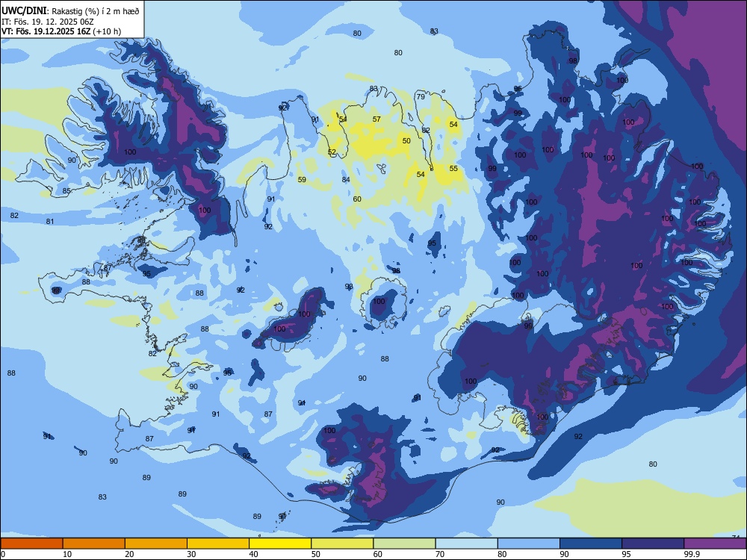The width and height of the screenshot is (747, 560).
Task: Click the 'UWC/DINI' title text
Action: coord(25,11)
